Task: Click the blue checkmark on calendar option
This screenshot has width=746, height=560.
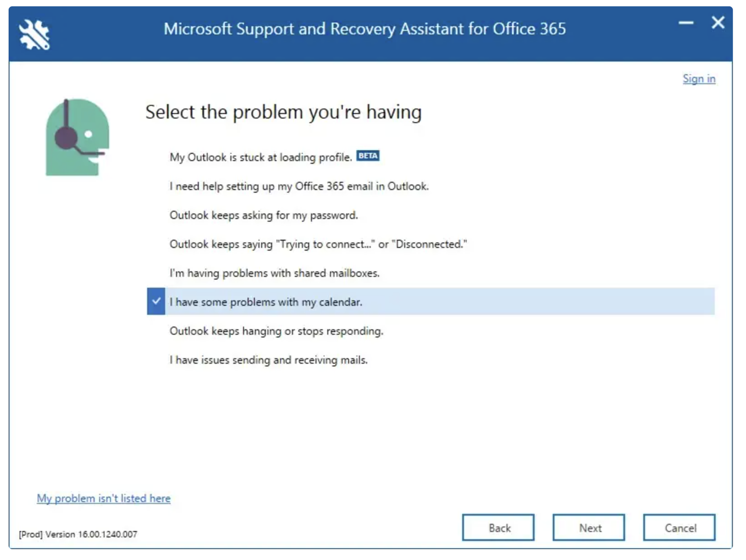Action: (x=156, y=301)
